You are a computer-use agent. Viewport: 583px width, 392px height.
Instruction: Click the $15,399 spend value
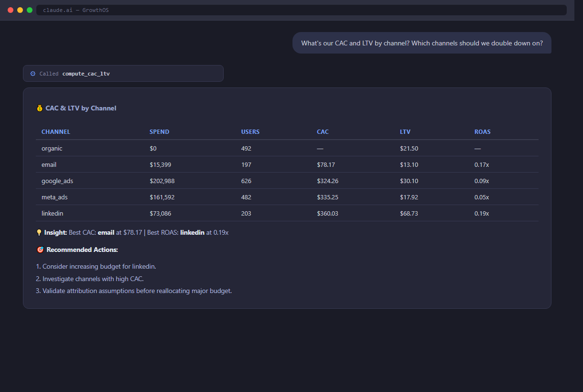point(161,164)
